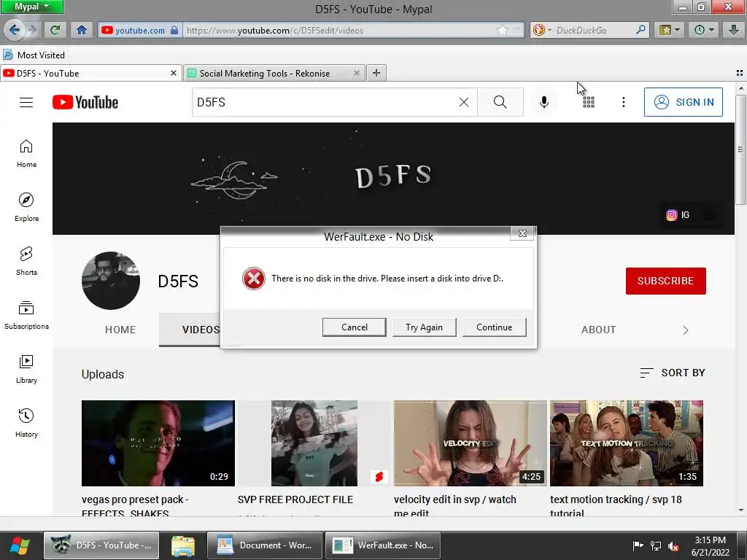Open the history clock toolbar button
This screenshot has width=747, height=560.
[x=704, y=30]
